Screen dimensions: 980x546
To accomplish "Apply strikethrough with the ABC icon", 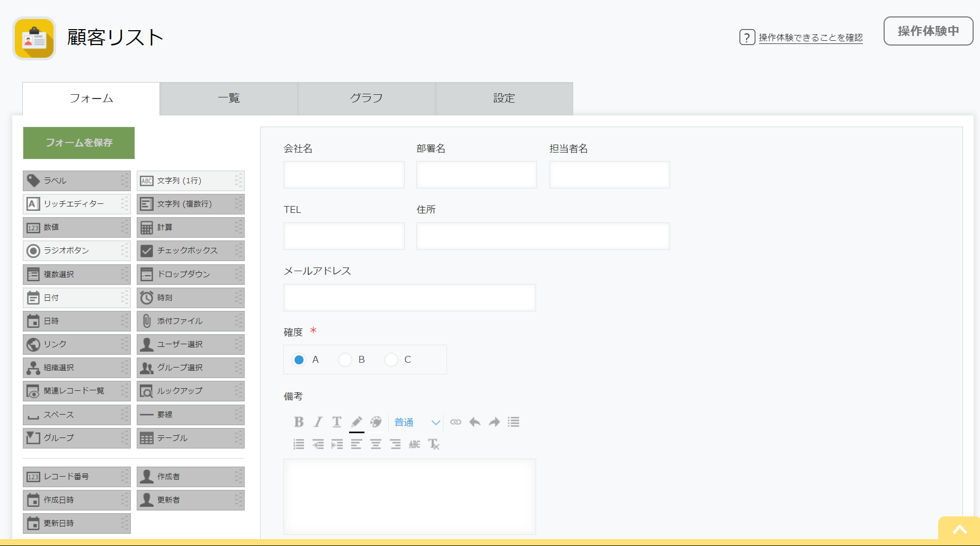I will [x=415, y=444].
